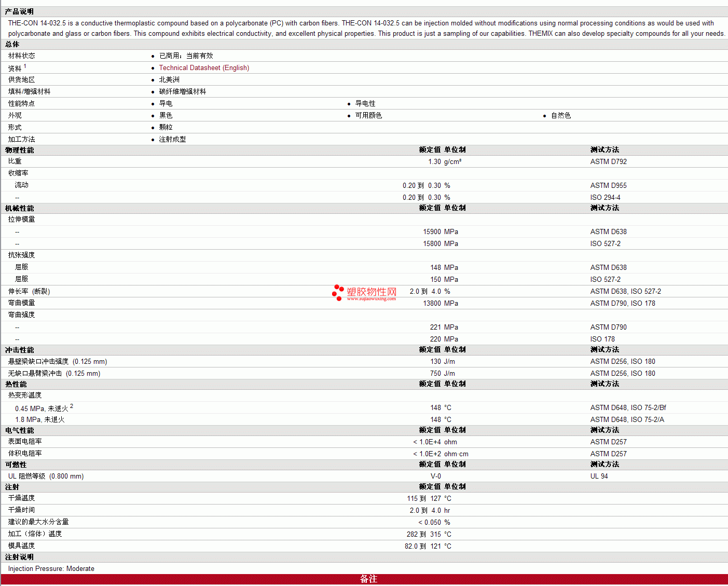Click the 产品说明 section header
The image size is (728, 586).
[19, 11]
